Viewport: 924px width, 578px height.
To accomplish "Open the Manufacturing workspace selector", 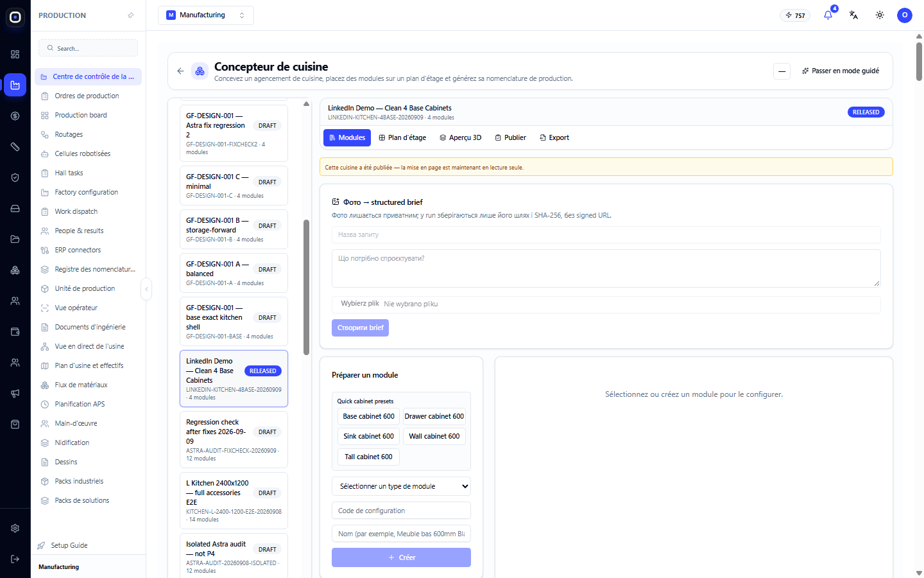I will coord(206,15).
